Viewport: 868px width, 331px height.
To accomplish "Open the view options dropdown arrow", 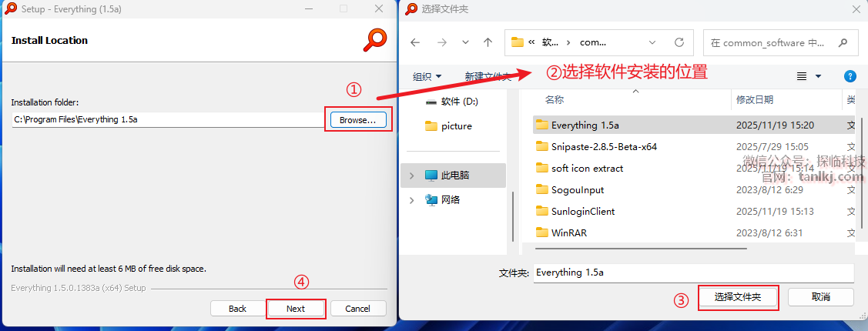I will tap(818, 76).
